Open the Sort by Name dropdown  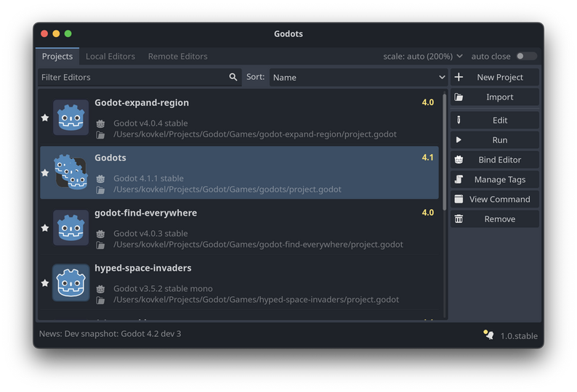tap(359, 77)
